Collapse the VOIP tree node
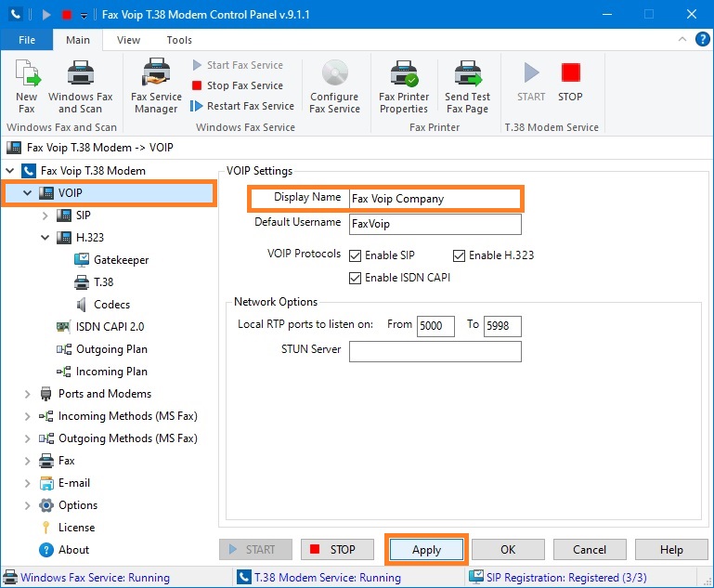Viewport: 714px width, 588px height. pyautogui.click(x=27, y=193)
